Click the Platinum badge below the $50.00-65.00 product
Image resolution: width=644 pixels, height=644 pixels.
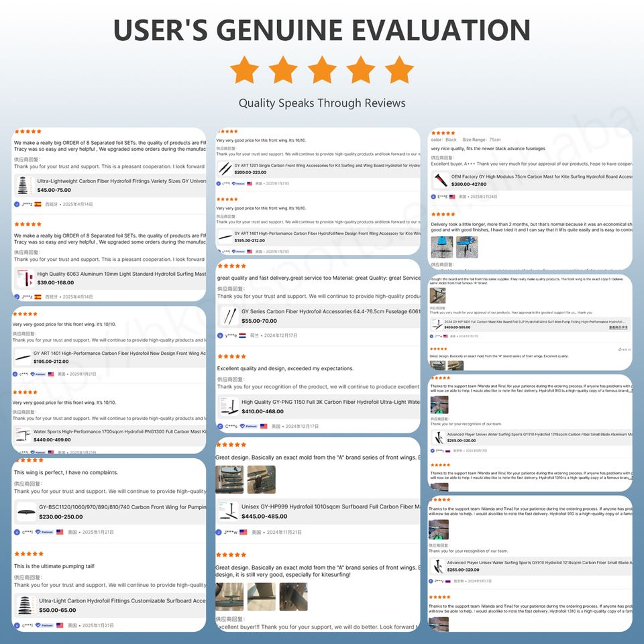pos(44,625)
